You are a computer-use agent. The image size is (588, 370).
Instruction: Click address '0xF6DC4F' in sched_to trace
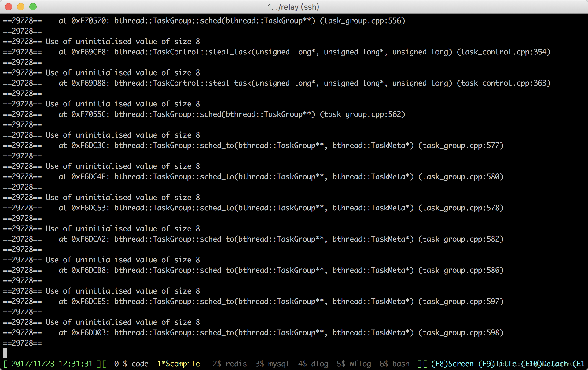pyautogui.click(x=89, y=177)
